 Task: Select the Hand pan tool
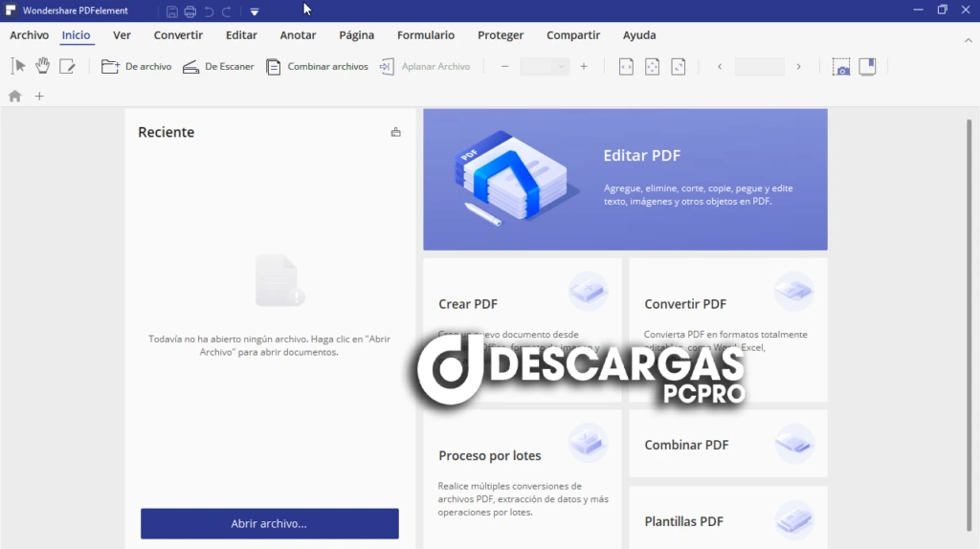[43, 66]
